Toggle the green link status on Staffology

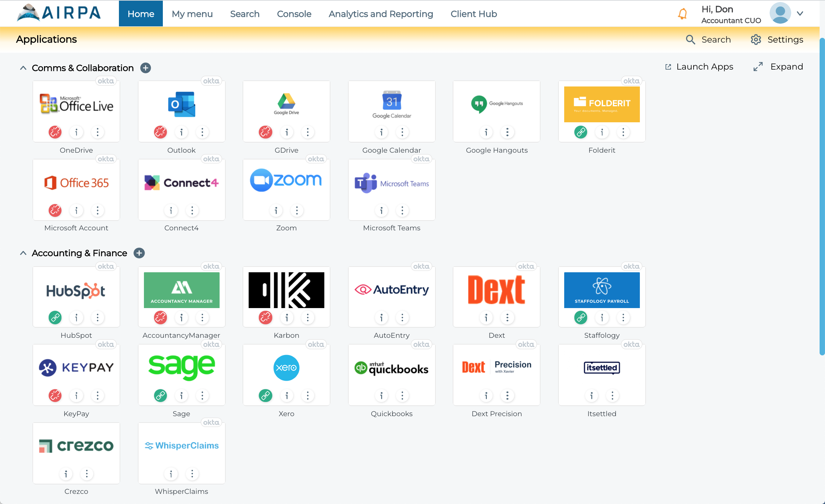point(581,318)
